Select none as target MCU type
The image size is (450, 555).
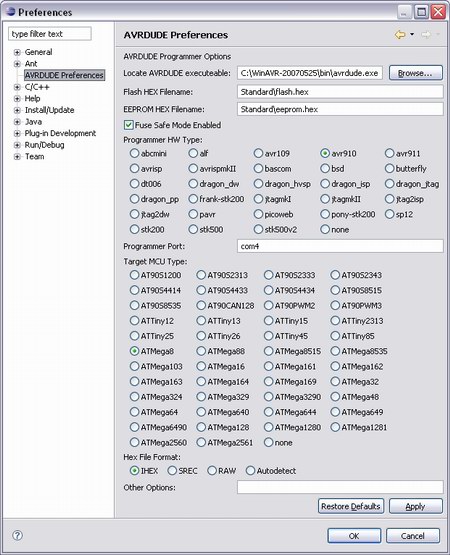click(269, 442)
